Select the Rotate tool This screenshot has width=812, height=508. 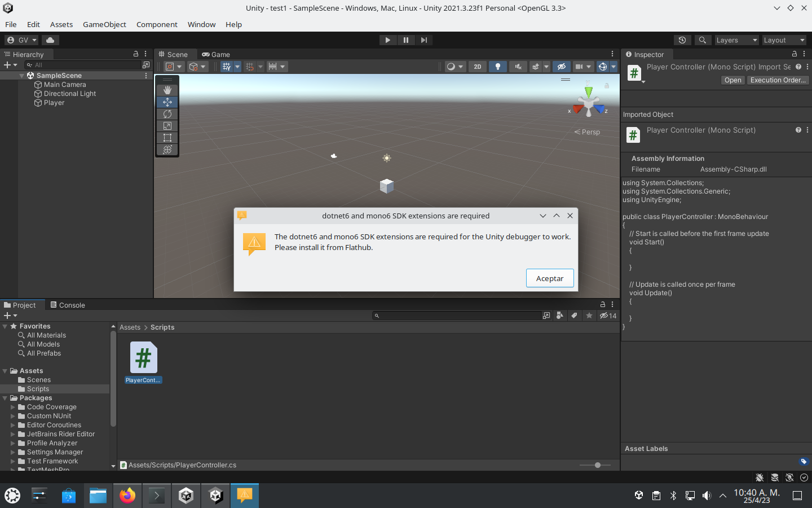[167, 114]
